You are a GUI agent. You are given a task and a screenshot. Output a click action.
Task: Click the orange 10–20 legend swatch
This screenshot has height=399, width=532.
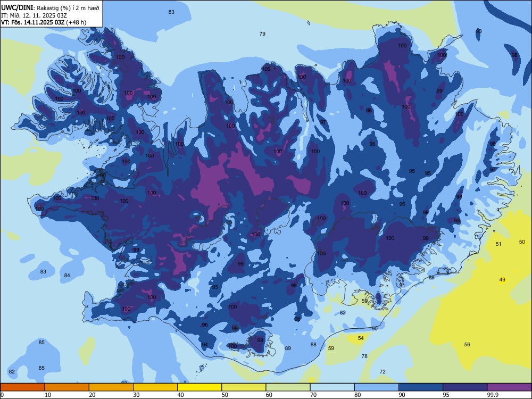click(x=67, y=387)
